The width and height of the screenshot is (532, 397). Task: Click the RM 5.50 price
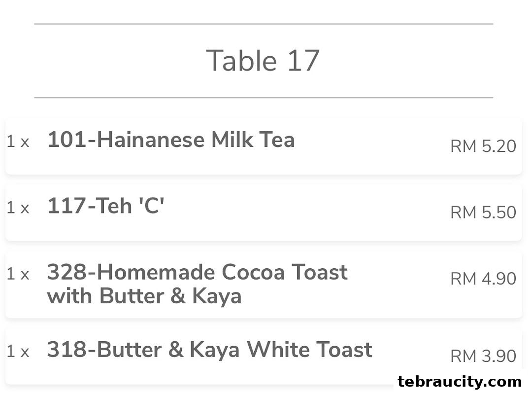[x=483, y=212]
